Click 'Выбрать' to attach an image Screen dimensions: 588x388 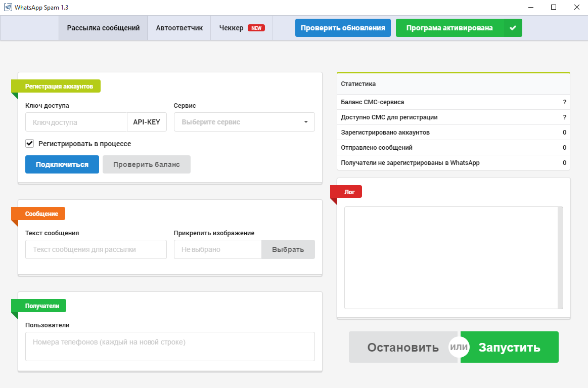(x=288, y=249)
